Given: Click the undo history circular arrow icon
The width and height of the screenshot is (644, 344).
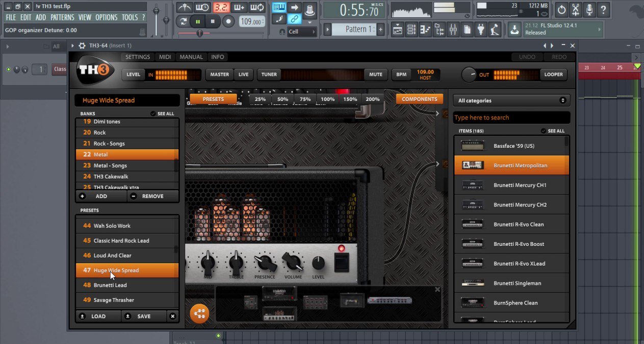Looking at the screenshot, I should [x=561, y=9].
